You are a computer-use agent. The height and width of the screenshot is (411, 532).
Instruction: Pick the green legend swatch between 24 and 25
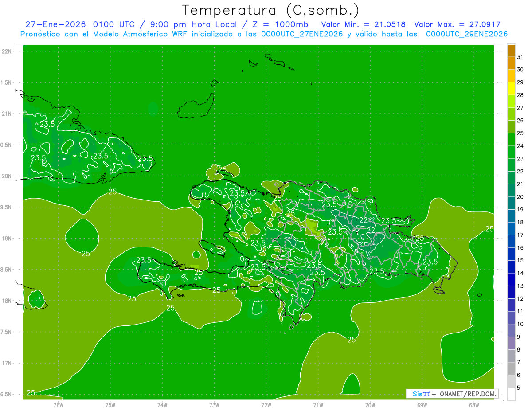(511, 140)
